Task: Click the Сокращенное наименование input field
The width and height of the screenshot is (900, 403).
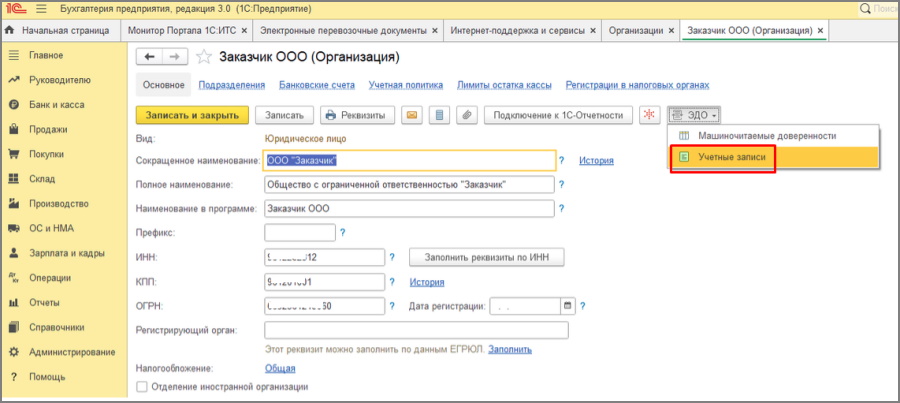Action: point(409,161)
